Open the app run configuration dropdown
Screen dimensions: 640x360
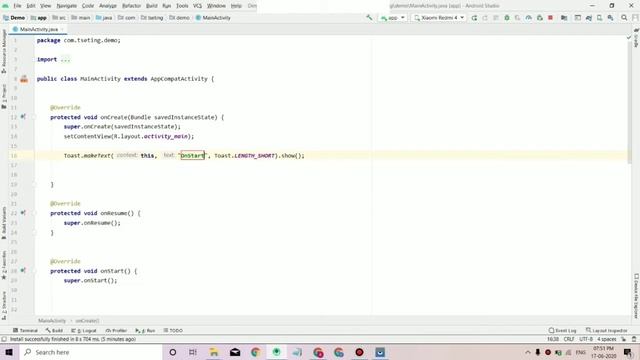click(x=392, y=18)
